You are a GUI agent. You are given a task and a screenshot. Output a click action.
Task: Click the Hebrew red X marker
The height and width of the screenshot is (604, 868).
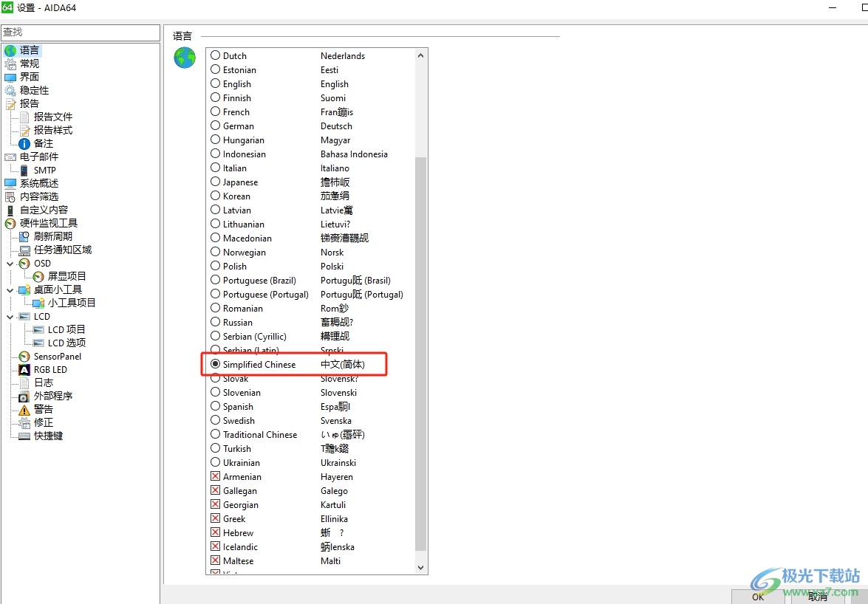(216, 532)
